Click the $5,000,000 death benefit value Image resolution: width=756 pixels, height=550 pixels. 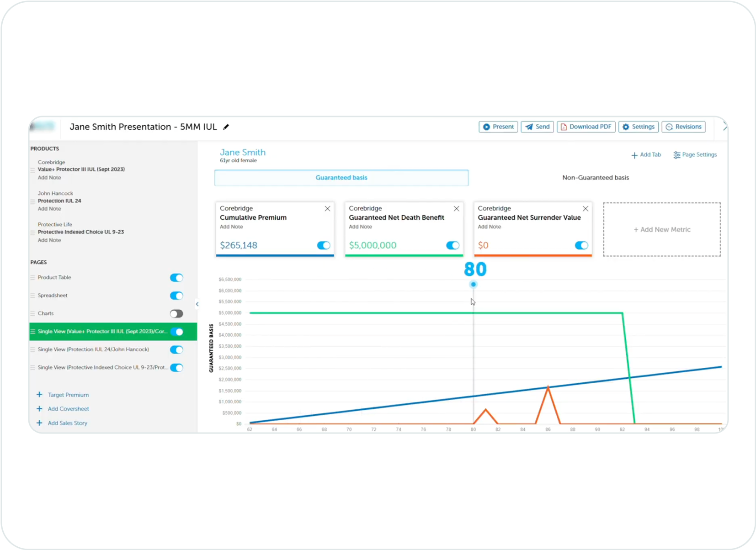pyautogui.click(x=373, y=245)
